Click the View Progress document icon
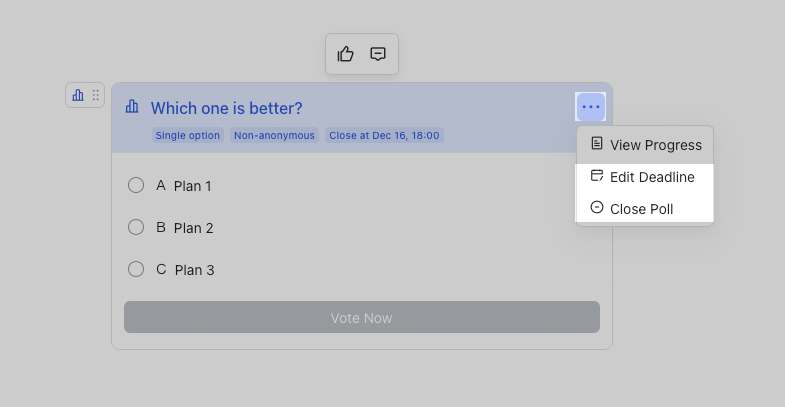The height and width of the screenshot is (407, 785). click(x=597, y=144)
